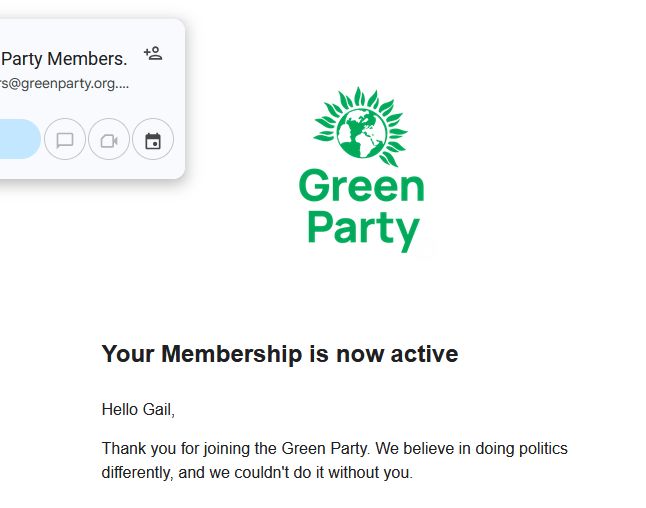This screenshot has height=508, width=646.
Task: Click the word 'Membership' in the heading
Action: pyautogui.click(x=232, y=354)
